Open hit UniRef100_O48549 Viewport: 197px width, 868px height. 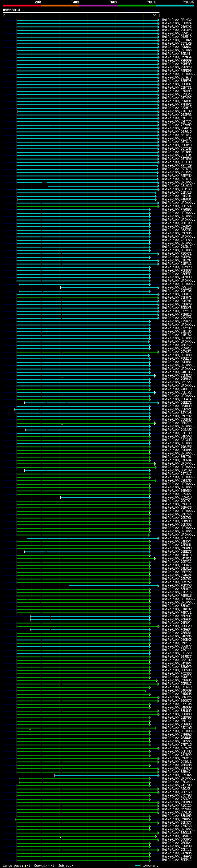[x=177, y=37]
